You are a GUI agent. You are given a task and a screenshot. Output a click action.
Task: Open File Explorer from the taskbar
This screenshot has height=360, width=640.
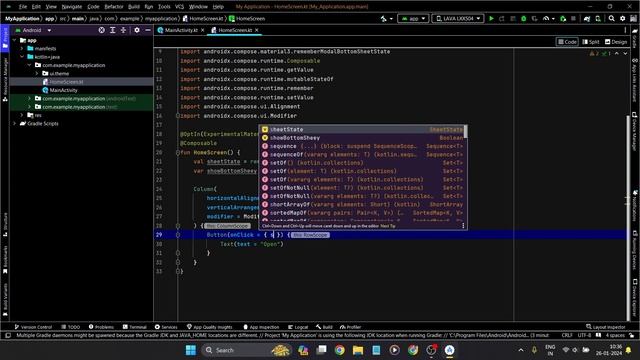pos(358,350)
